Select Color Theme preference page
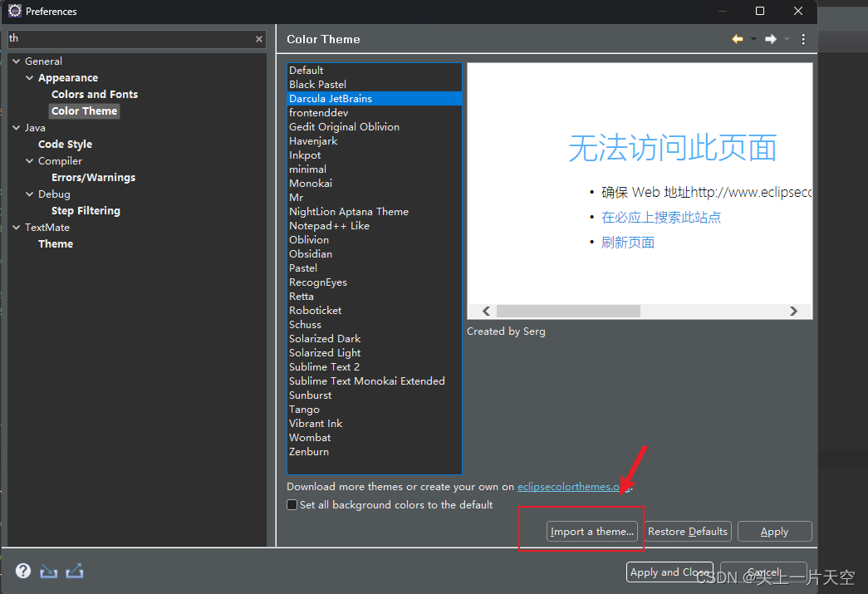 tap(84, 111)
